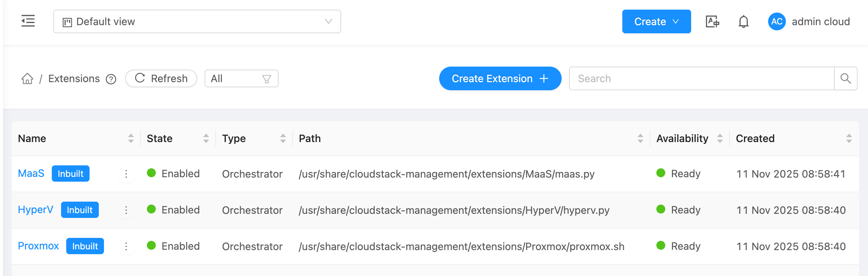Open HyperV row three-dot menu

(x=126, y=210)
